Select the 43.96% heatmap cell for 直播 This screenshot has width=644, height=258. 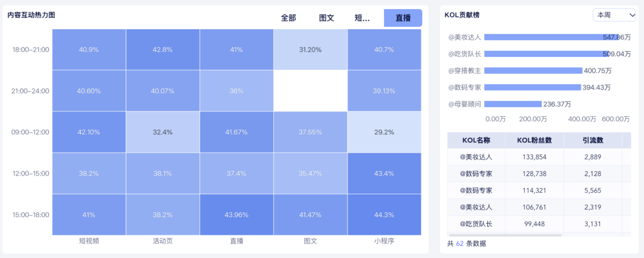237,214
